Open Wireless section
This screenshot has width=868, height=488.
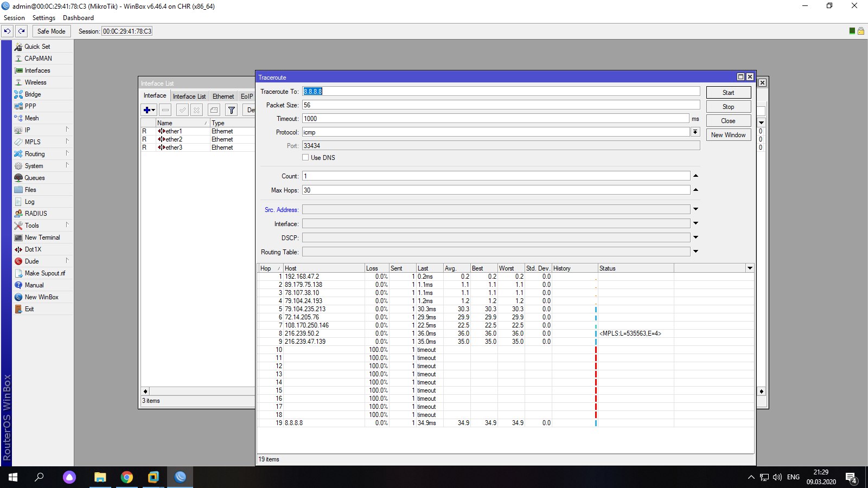coord(35,82)
